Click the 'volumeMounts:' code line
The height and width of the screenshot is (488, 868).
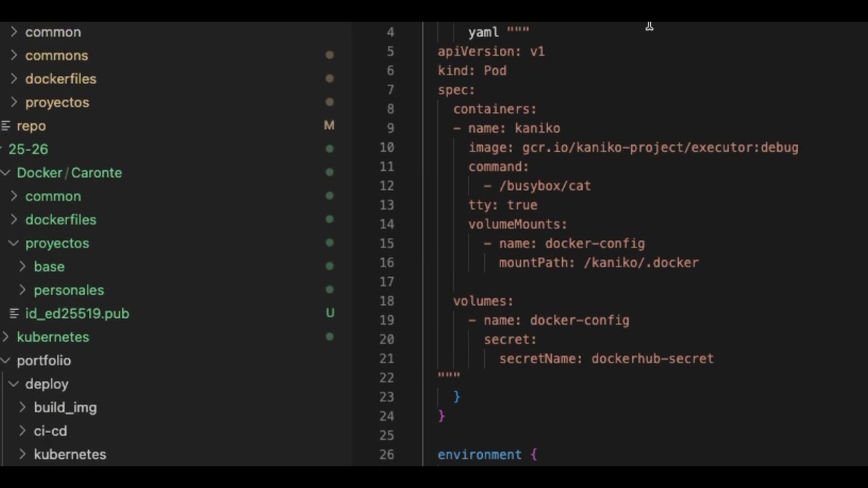pos(517,224)
